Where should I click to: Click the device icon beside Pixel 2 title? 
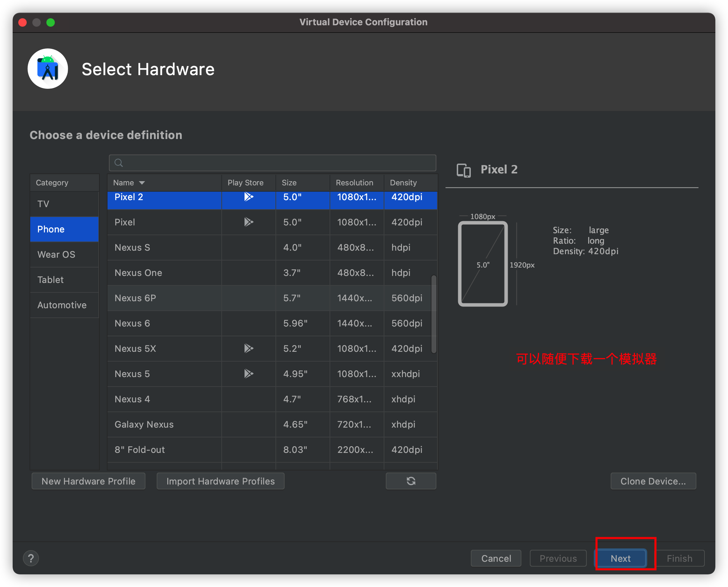[464, 170]
